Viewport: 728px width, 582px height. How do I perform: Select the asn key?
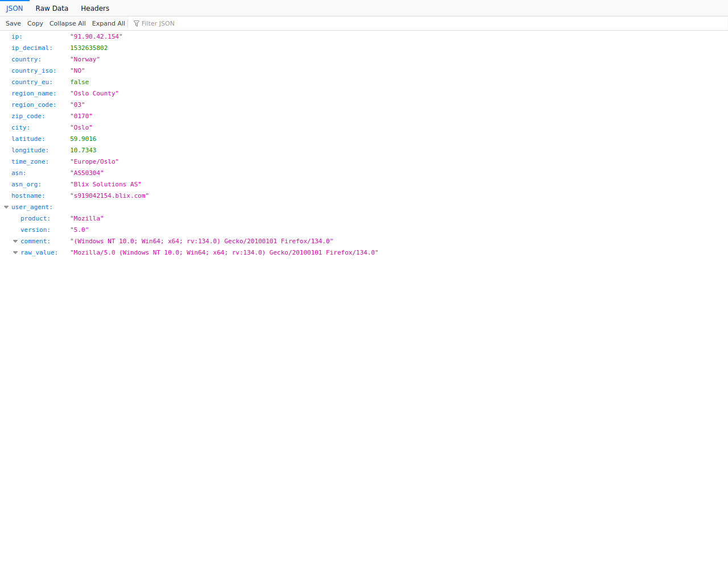[19, 173]
